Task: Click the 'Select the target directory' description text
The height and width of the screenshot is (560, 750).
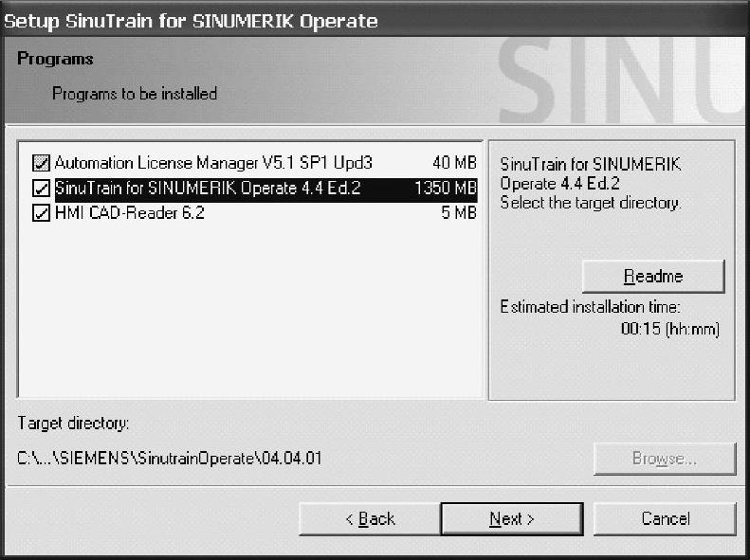Action: click(590, 203)
